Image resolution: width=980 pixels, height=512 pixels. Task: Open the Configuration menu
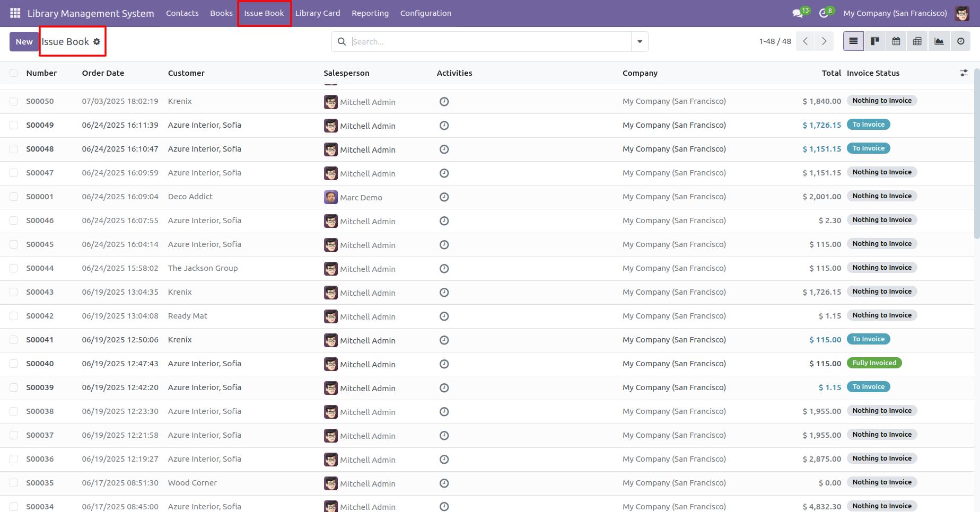(426, 13)
